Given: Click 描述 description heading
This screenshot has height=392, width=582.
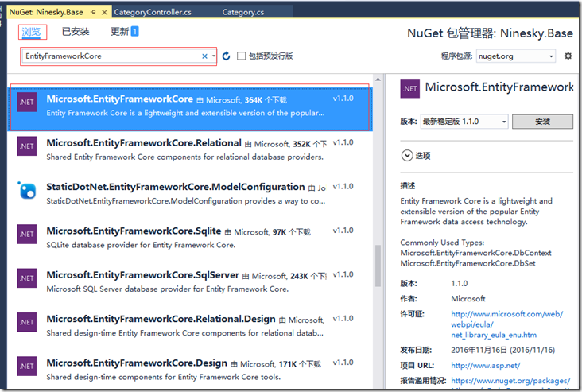Looking at the screenshot, I should [x=408, y=185].
